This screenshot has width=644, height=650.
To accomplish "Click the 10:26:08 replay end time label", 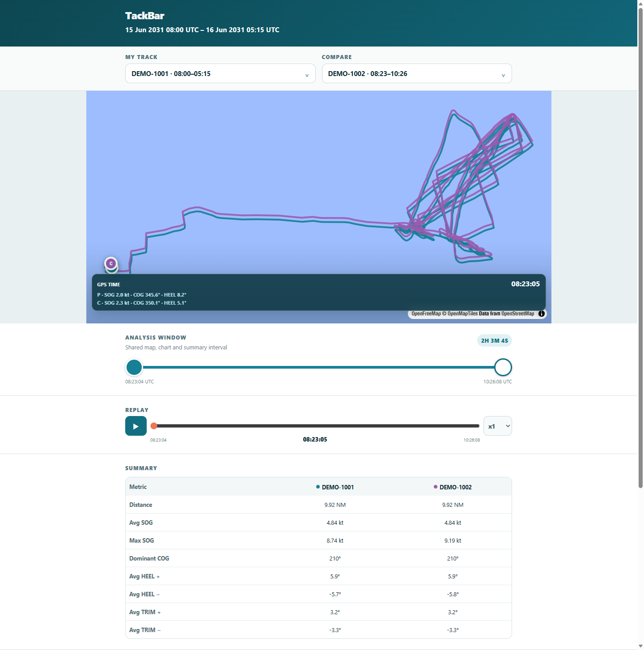I will (472, 440).
